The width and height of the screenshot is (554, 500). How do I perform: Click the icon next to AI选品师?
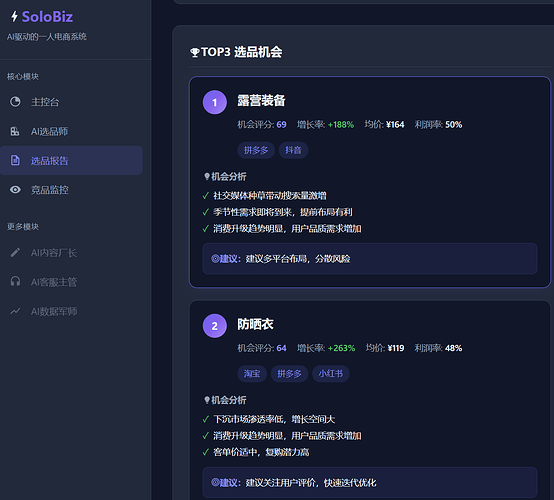tap(15, 131)
